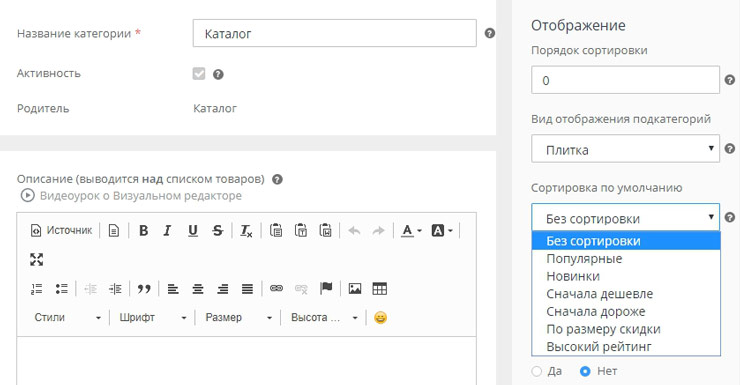
Task: Click the remove formatting icon
Action: click(246, 230)
